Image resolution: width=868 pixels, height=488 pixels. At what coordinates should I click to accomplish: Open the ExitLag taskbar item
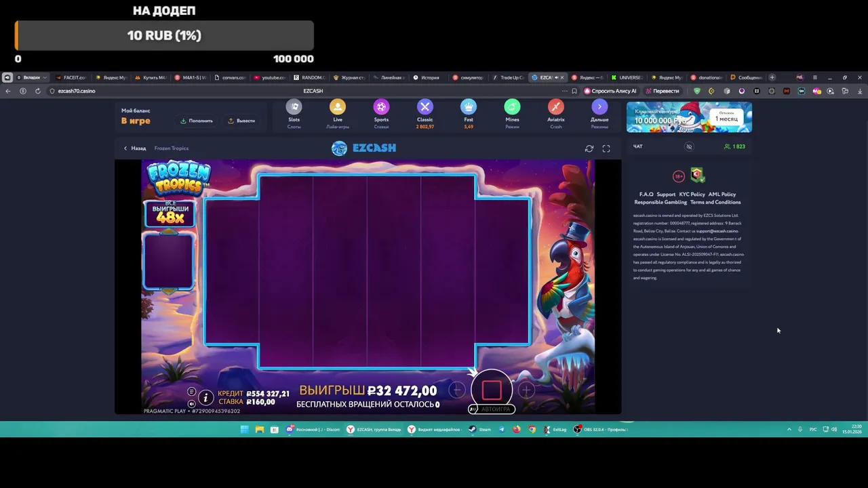click(x=555, y=429)
